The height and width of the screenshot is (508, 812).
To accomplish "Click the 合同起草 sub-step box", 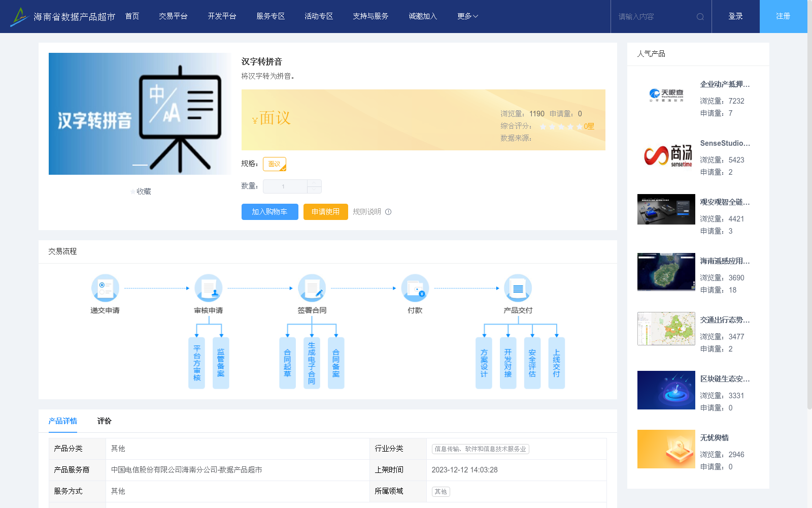I will click(288, 363).
